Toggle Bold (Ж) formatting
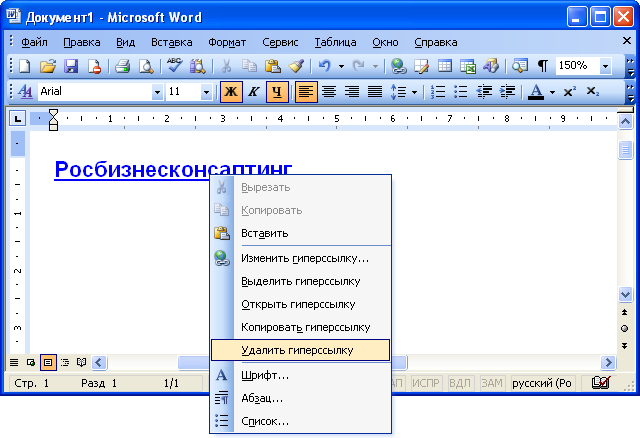 231,91
